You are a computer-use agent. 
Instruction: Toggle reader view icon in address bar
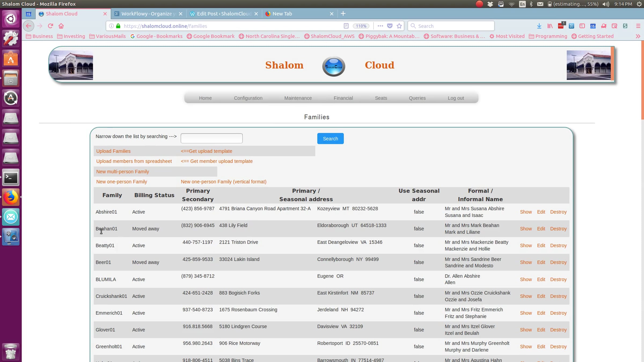(x=346, y=26)
